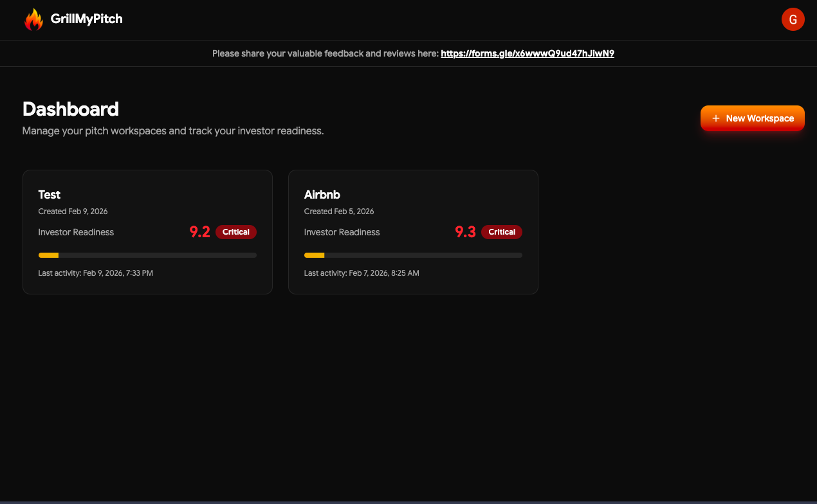Open the forms.gle feedback link
This screenshot has height=504, width=817.
coord(527,53)
